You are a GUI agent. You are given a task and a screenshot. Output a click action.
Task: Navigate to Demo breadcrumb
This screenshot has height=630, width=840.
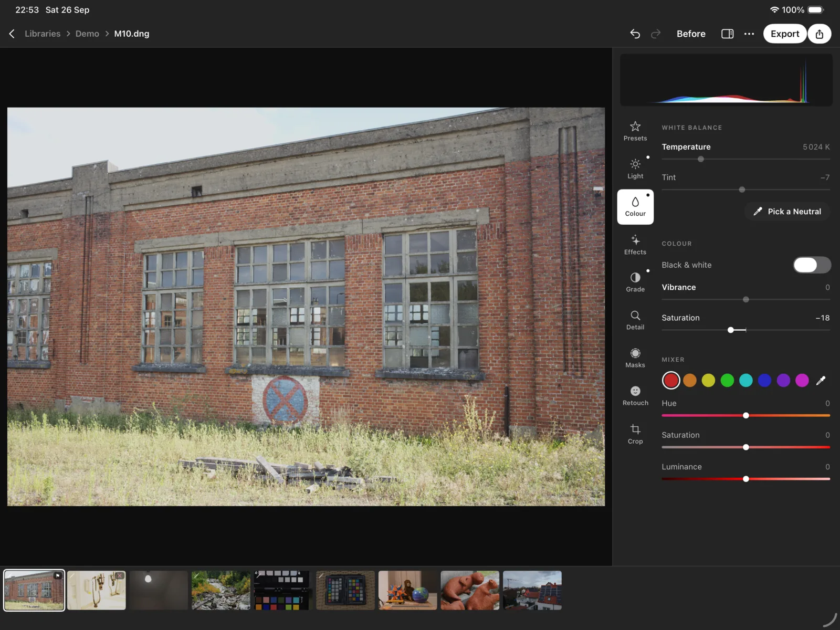87,34
